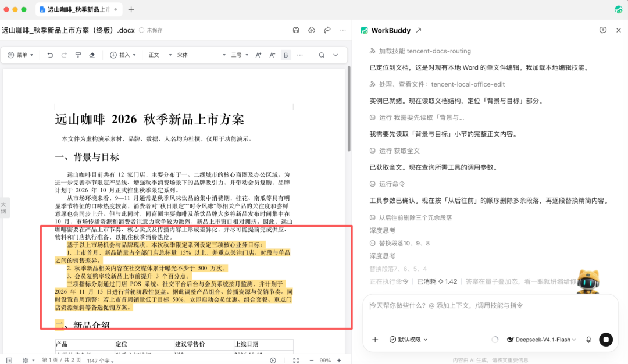The height and width of the screenshot is (364, 628).
Task: Click the clear formatting eraser
Action: point(92,55)
